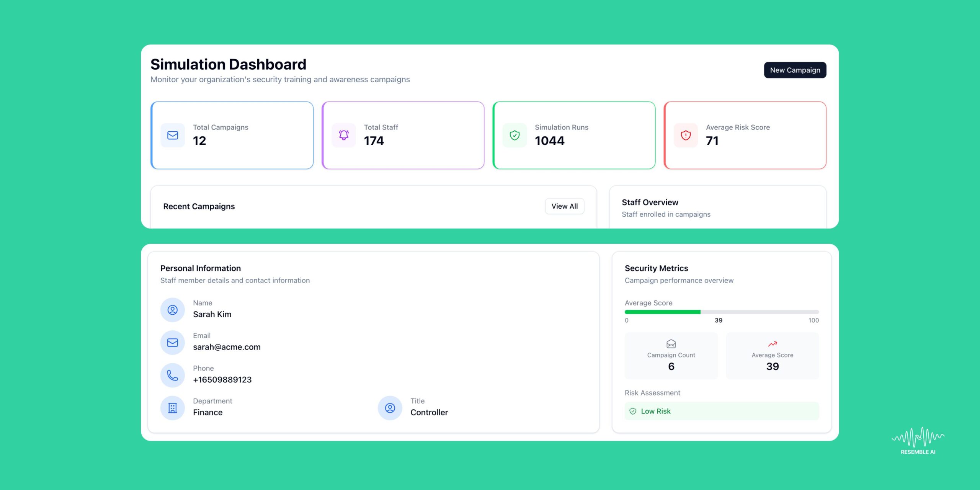Select the building icon beside Department Finance
Image resolution: width=980 pixels, height=490 pixels.
(x=172, y=408)
